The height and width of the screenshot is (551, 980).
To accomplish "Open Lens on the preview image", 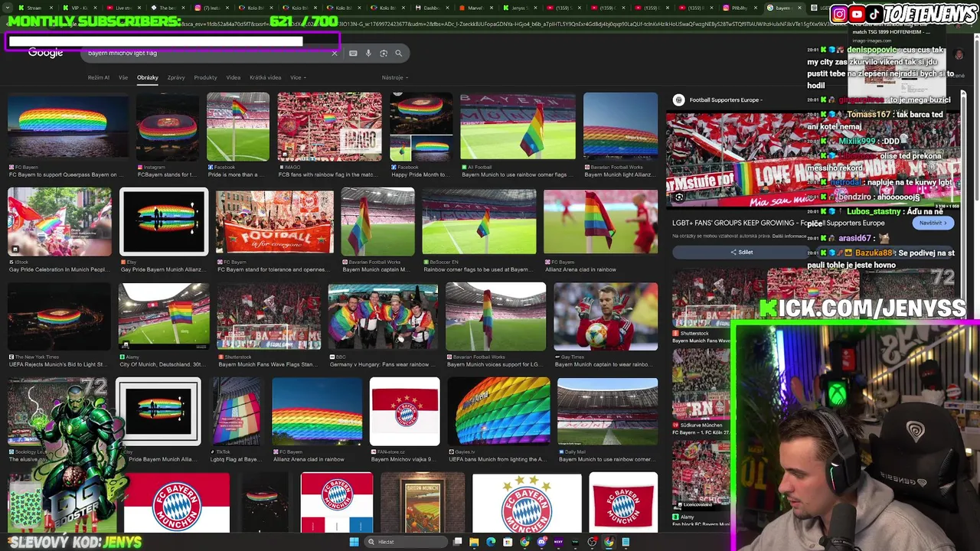I will (x=679, y=197).
